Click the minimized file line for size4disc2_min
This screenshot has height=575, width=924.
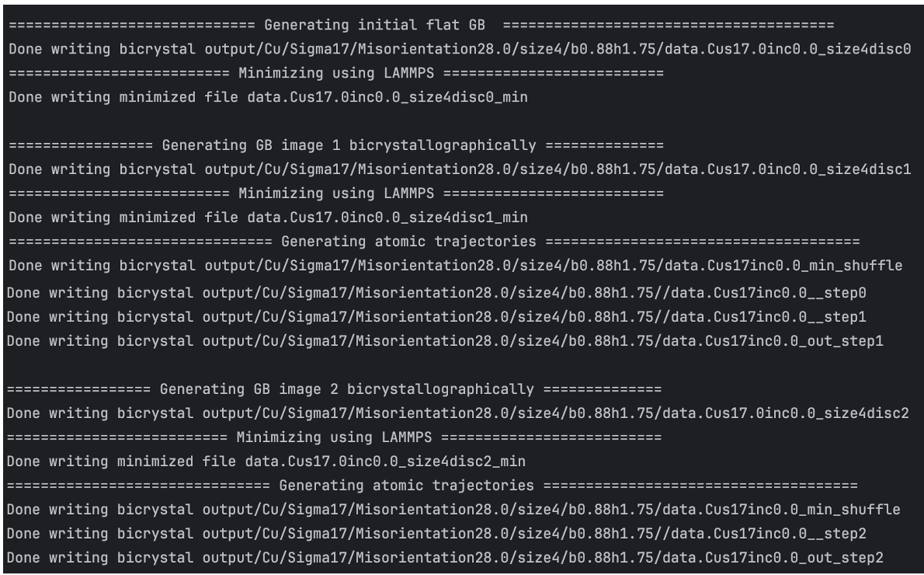(x=266, y=462)
